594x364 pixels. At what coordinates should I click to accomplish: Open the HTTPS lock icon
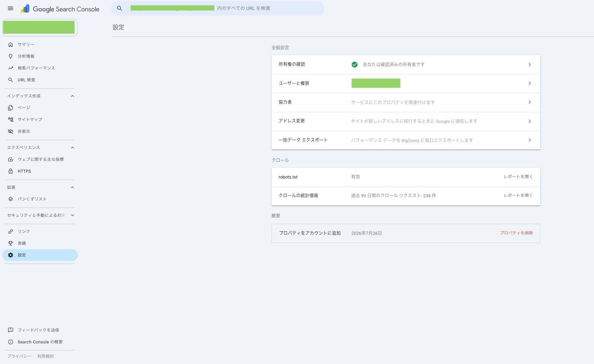(x=11, y=171)
